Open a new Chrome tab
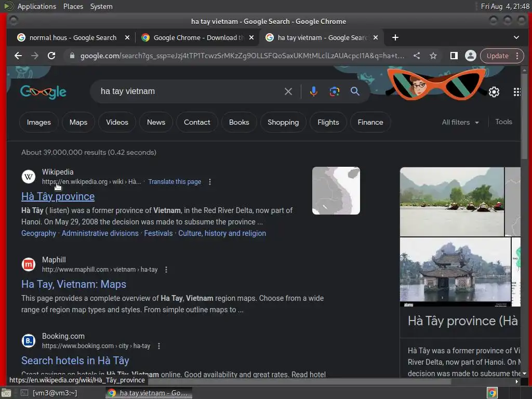 [x=395, y=37]
